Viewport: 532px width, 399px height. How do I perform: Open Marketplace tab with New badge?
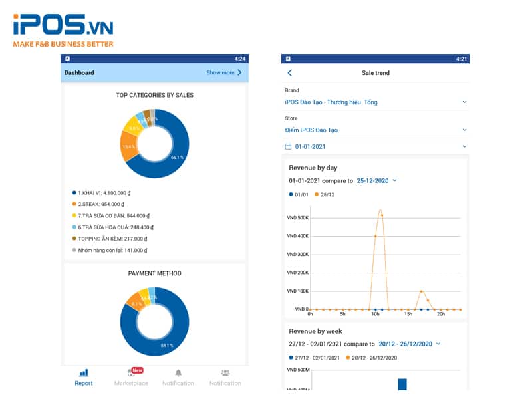131,373
